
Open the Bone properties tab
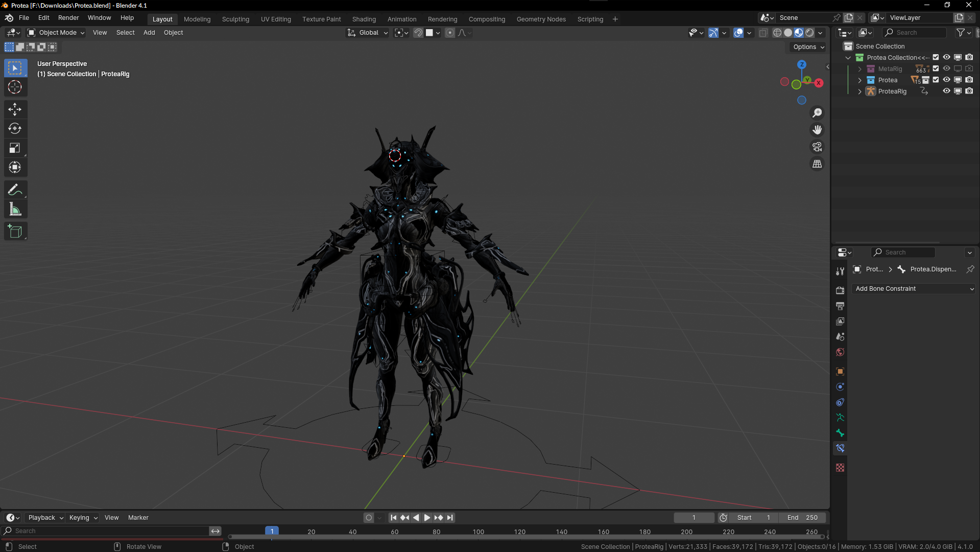(x=840, y=433)
